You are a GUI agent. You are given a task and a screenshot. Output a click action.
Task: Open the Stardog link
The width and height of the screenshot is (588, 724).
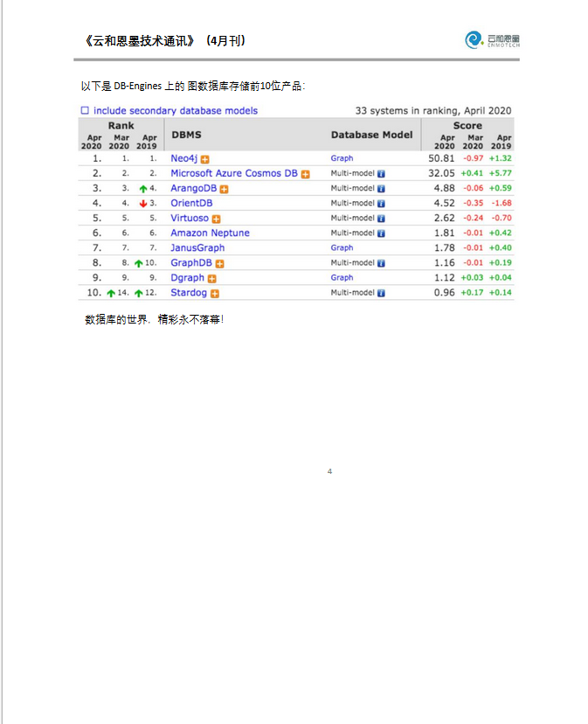coord(189,293)
